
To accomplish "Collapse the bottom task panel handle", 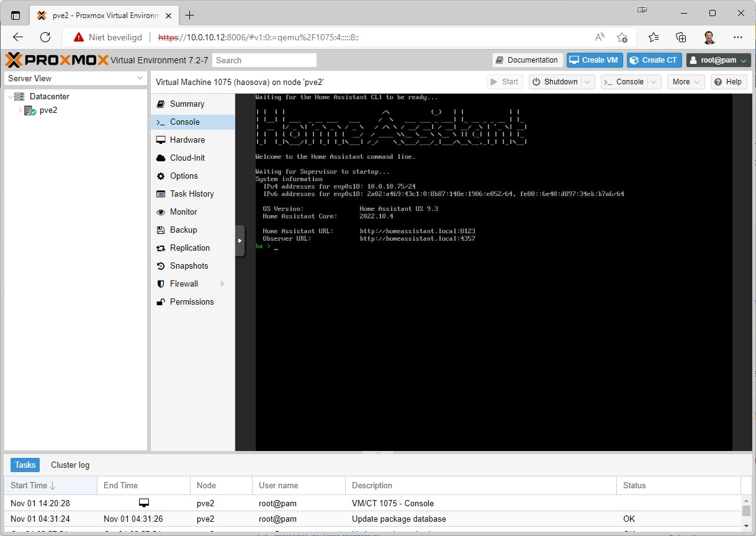I will click(378, 453).
